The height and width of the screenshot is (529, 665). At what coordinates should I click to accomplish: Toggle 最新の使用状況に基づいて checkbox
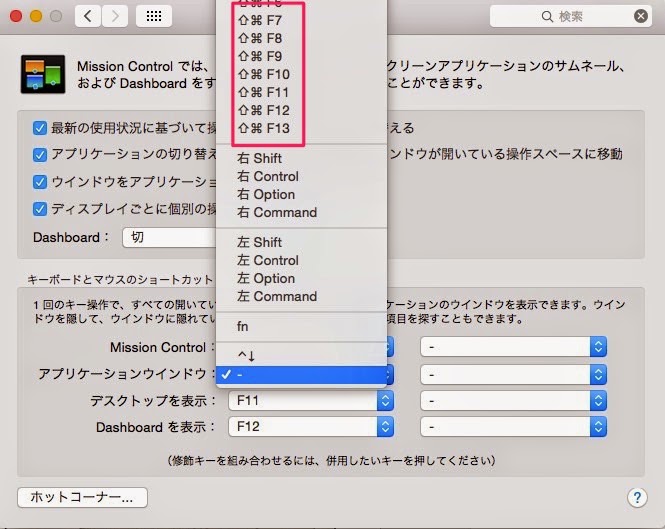[40, 128]
